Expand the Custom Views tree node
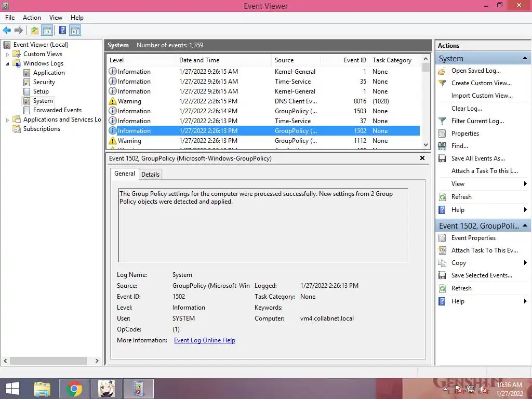532x399 pixels. (x=7, y=54)
